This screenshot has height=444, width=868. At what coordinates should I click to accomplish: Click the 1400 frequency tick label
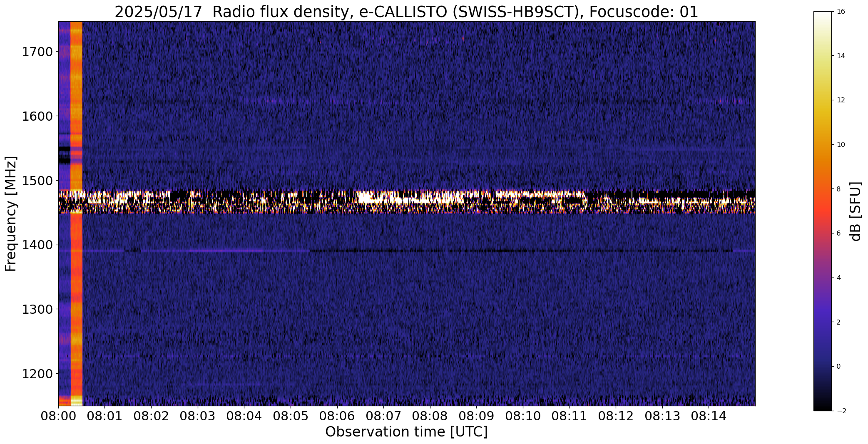coord(37,245)
